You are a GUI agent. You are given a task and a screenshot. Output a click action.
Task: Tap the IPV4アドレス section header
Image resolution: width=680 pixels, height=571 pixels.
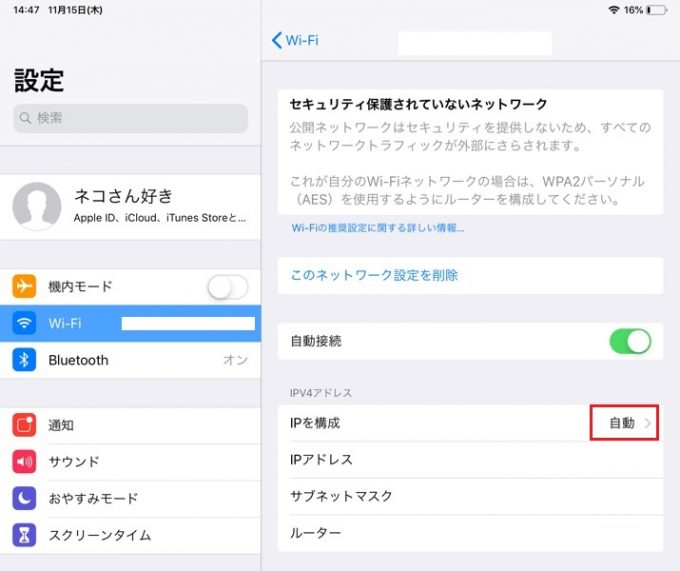pyautogui.click(x=320, y=393)
